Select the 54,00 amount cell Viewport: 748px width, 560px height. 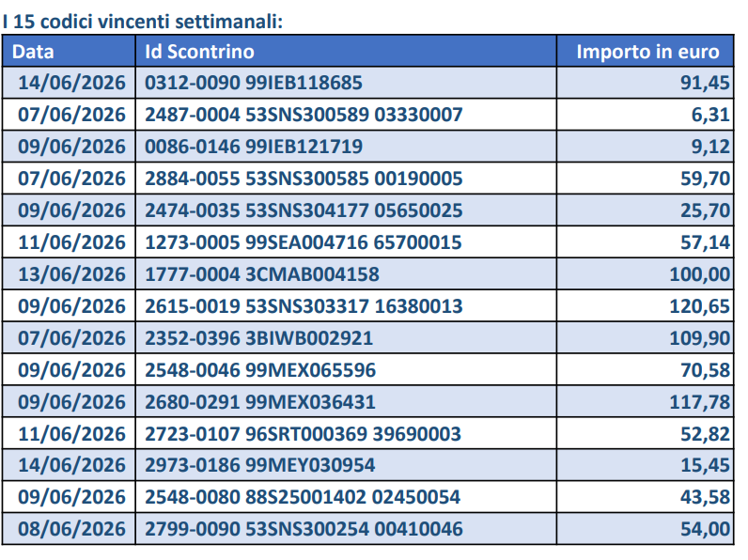645,529
